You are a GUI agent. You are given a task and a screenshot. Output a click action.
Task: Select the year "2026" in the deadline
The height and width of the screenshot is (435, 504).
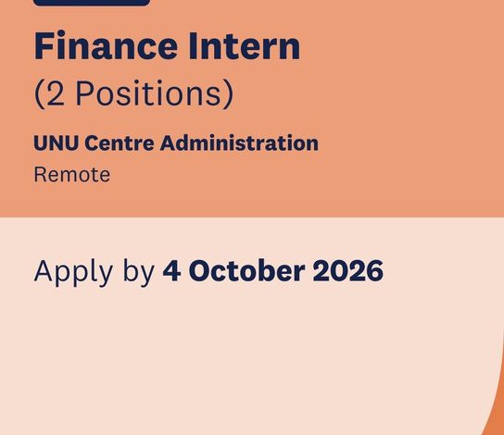pyautogui.click(x=348, y=270)
